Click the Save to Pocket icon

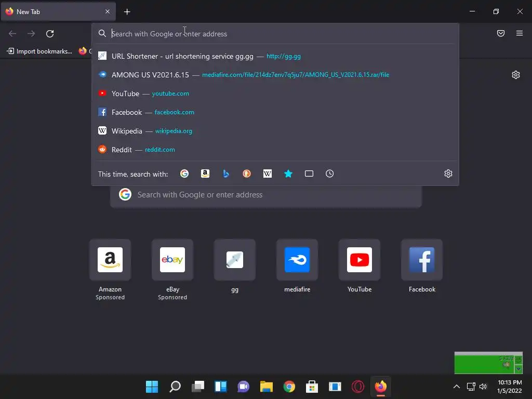(x=501, y=33)
